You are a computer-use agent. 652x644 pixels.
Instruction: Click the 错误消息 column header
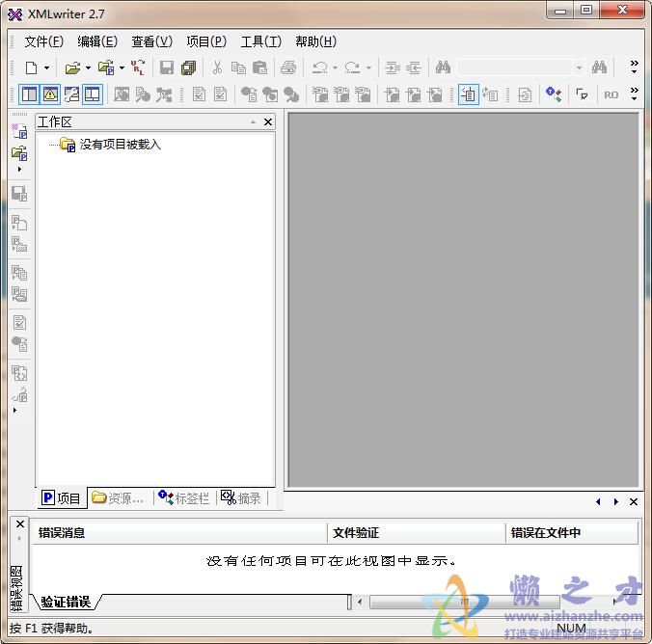[x=179, y=532]
